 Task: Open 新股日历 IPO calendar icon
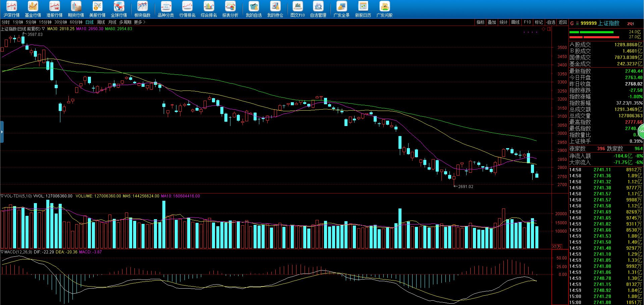pyautogui.click(x=363, y=9)
